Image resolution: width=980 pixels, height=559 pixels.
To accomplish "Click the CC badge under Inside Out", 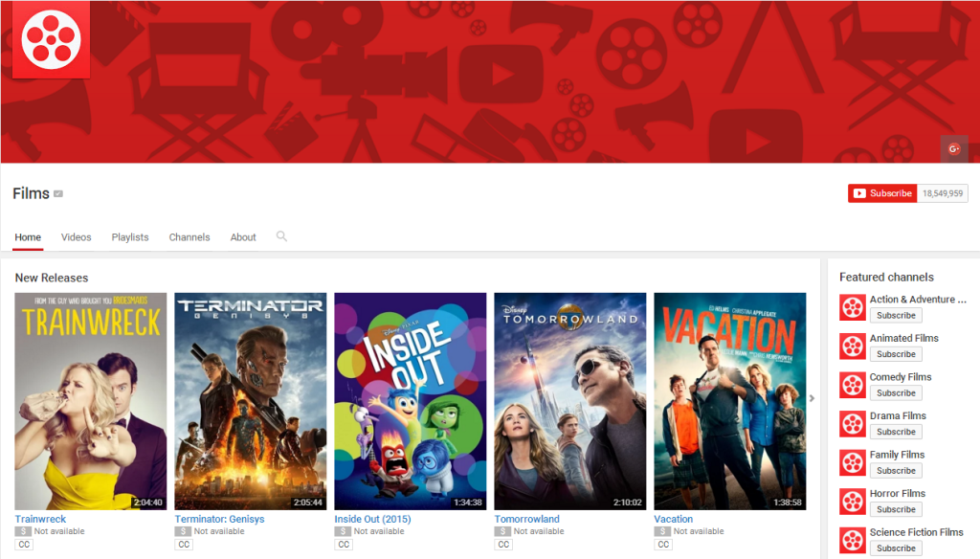I will pos(344,544).
